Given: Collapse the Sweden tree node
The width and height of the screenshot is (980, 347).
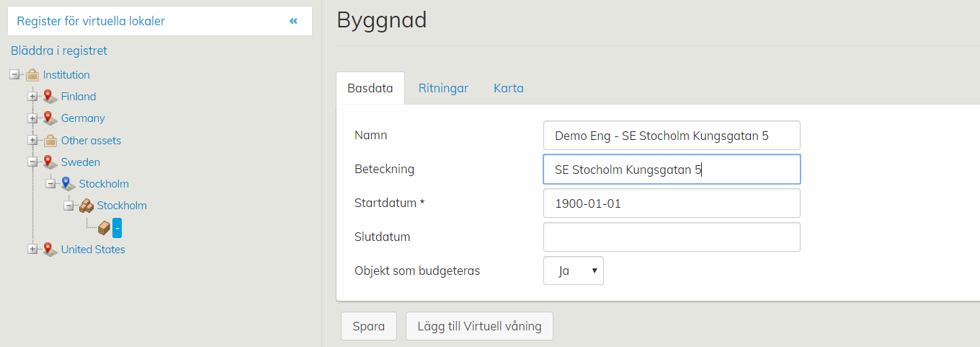Looking at the screenshot, I should click(32, 162).
